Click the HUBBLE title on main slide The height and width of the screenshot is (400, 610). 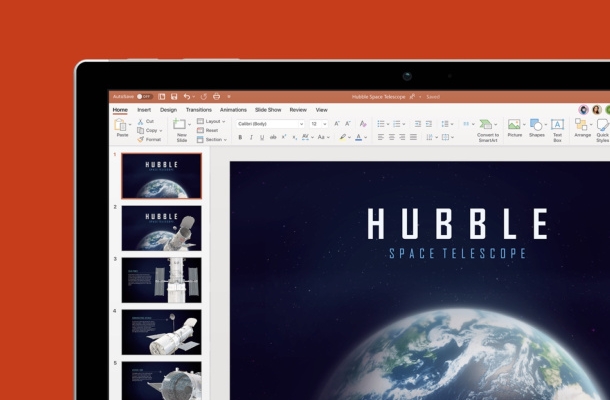coord(458,224)
